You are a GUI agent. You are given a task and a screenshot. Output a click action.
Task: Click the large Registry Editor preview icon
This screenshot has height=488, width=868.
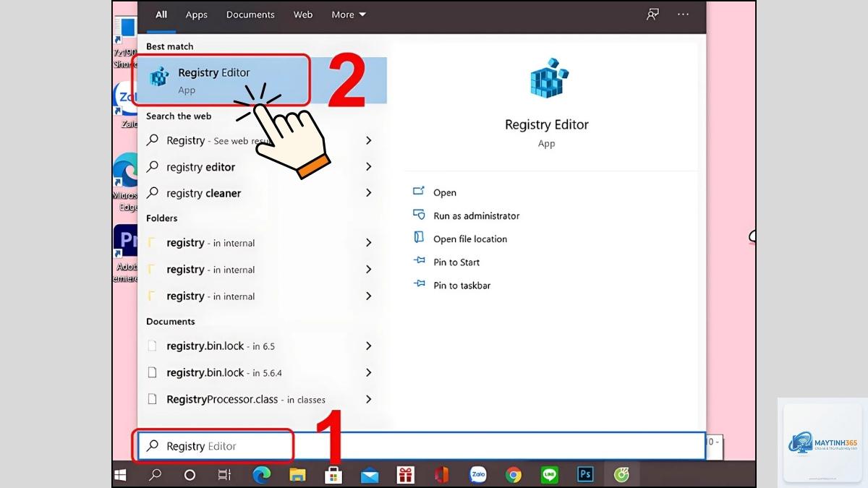coord(548,77)
